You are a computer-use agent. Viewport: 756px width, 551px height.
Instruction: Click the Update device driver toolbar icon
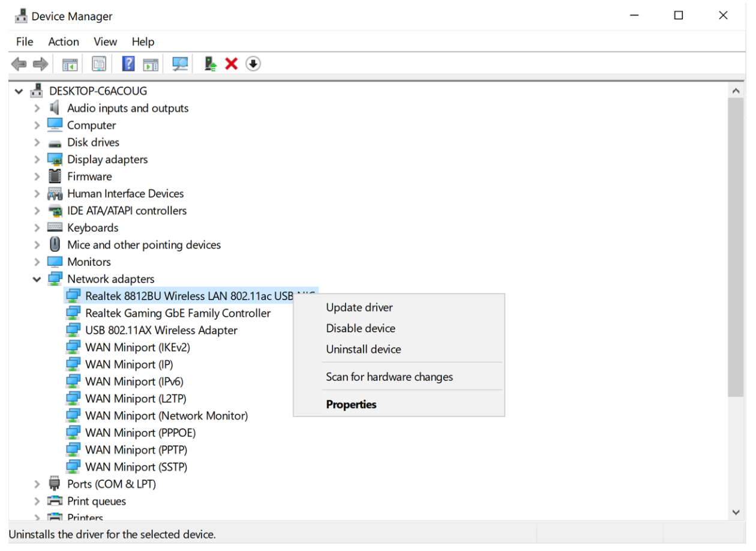pos(211,64)
